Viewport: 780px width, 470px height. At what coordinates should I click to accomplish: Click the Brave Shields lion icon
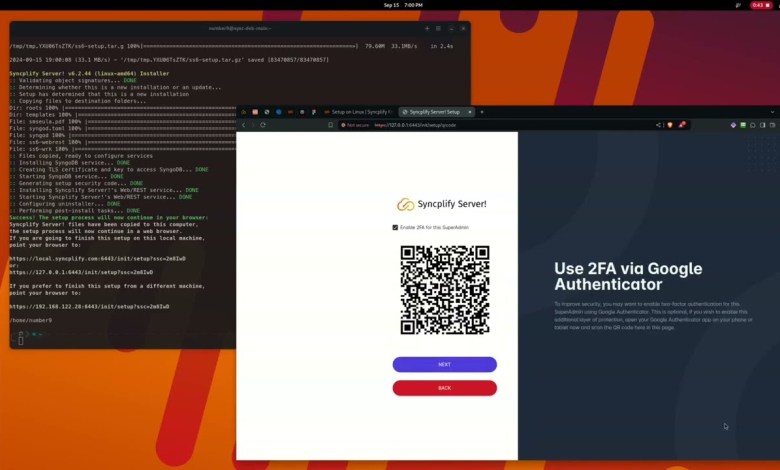(x=669, y=125)
